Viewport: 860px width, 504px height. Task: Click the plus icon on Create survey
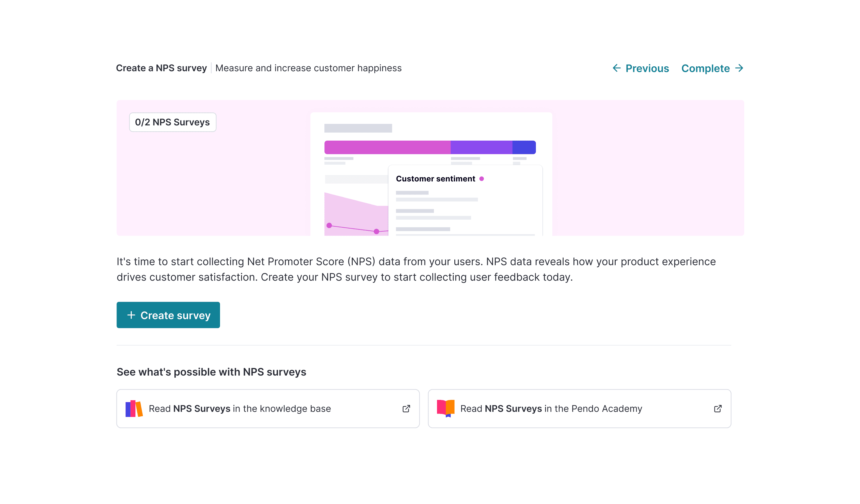131,315
